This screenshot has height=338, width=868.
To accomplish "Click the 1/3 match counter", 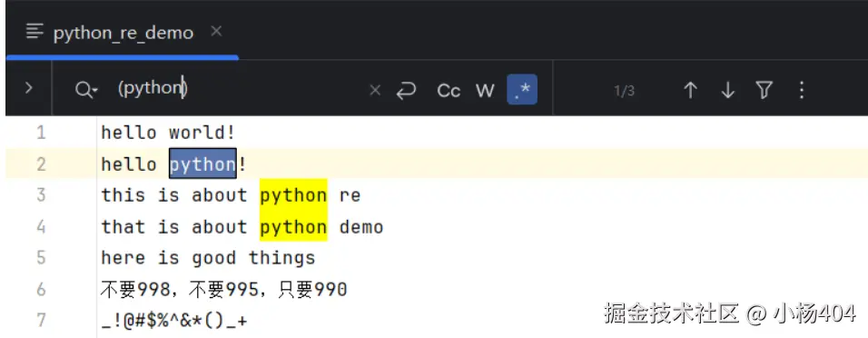I will 624,91.
